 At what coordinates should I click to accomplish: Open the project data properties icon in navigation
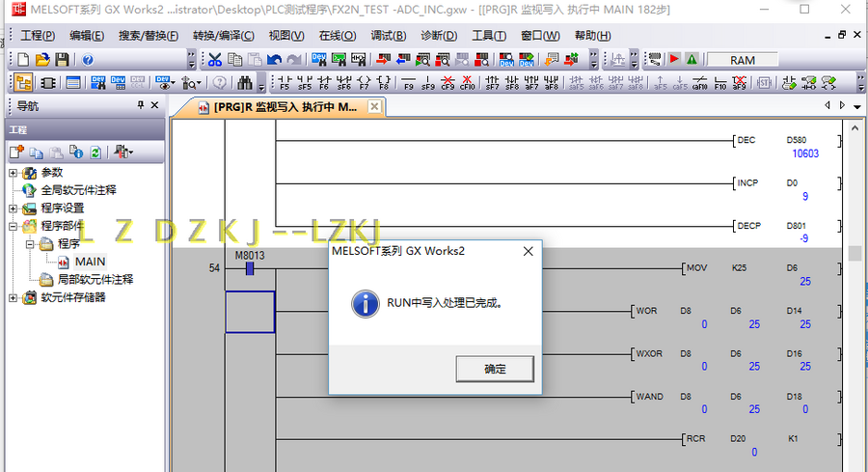[x=76, y=152]
